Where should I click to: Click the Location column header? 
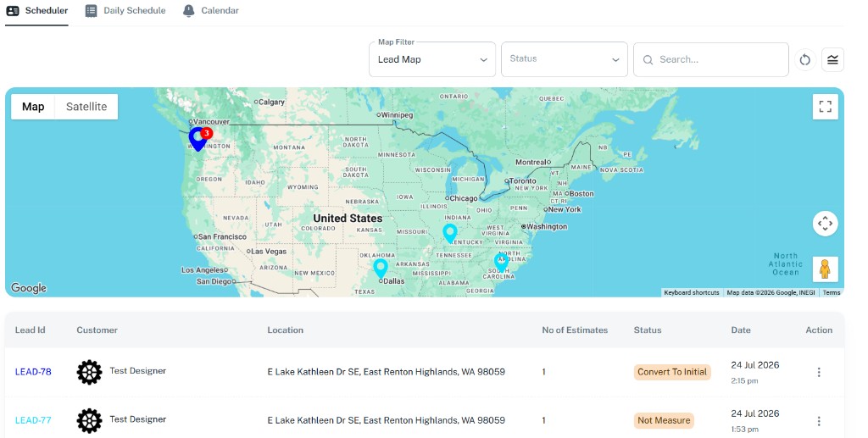(x=285, y=330)
